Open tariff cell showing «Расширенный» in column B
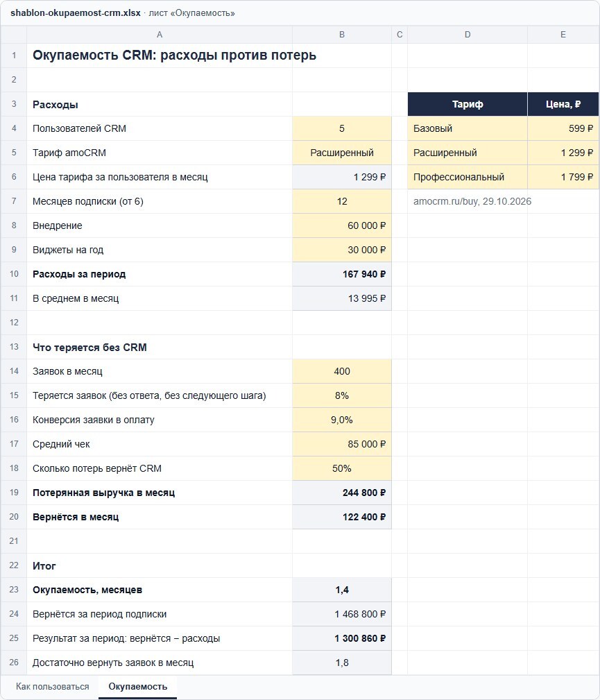 tap(342, 153)
